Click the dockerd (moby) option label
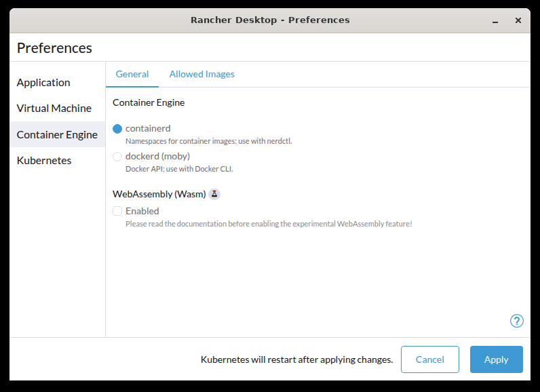 157,156
